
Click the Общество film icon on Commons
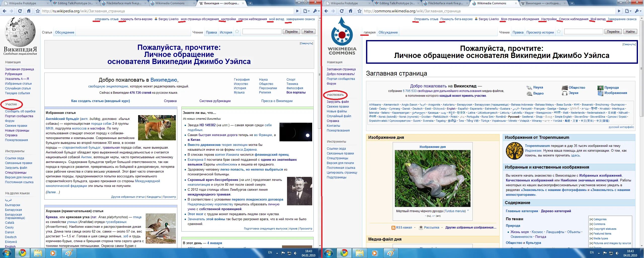[565, 88]
